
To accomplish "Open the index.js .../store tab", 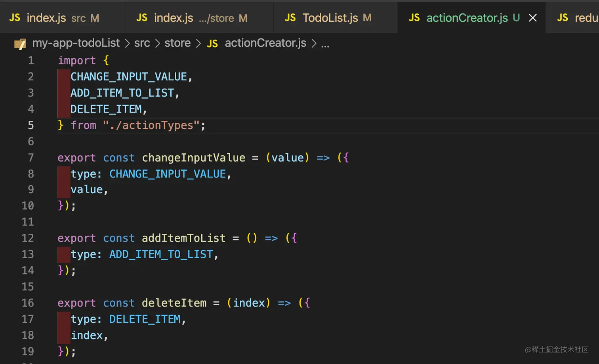I will click(x=199, y=18).
